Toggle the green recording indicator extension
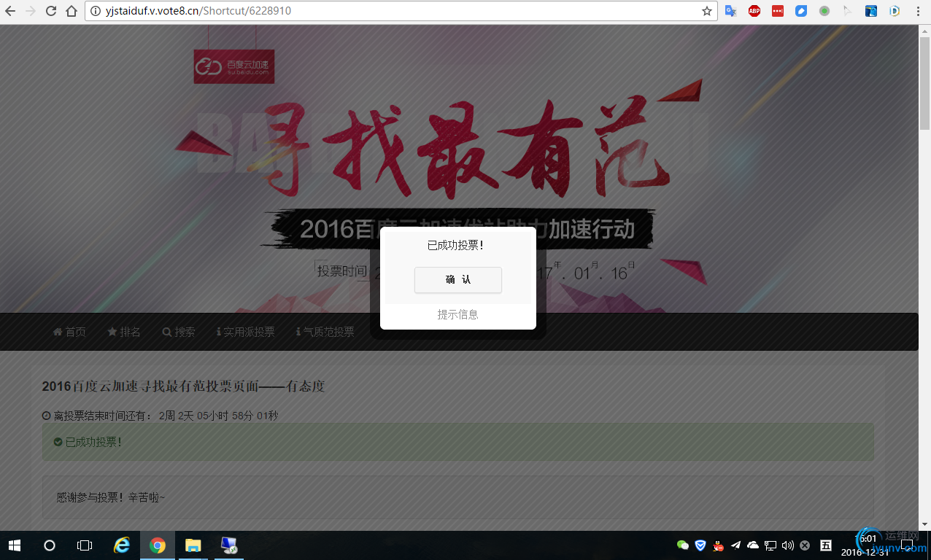This screenshot has width=931, height=560. (824, 11)
